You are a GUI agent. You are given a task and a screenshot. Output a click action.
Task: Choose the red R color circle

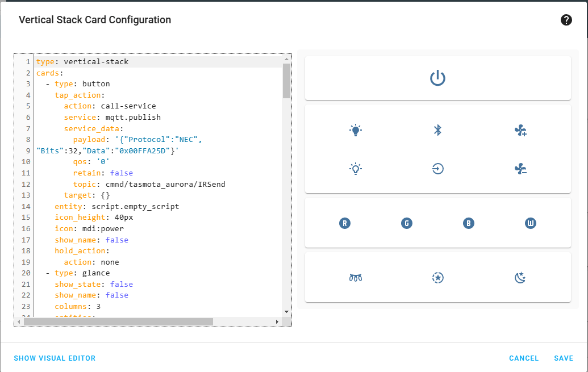click(x=344, y=223)
